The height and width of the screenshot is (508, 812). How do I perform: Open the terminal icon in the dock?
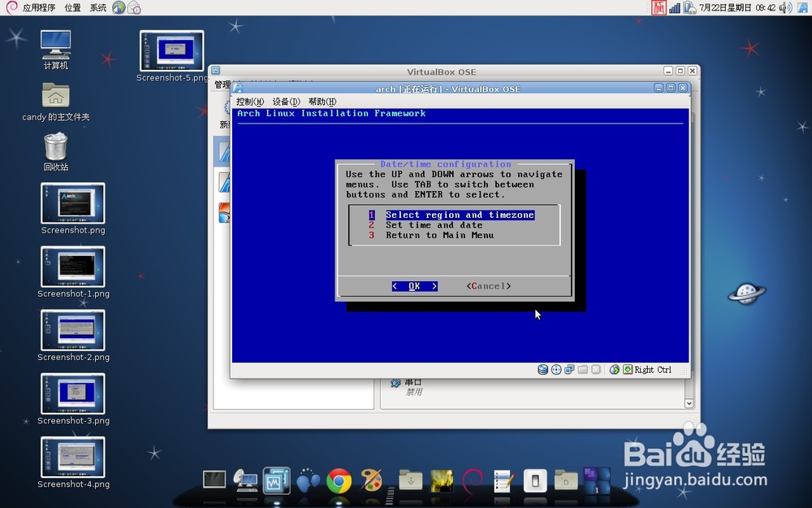point(214,481)
